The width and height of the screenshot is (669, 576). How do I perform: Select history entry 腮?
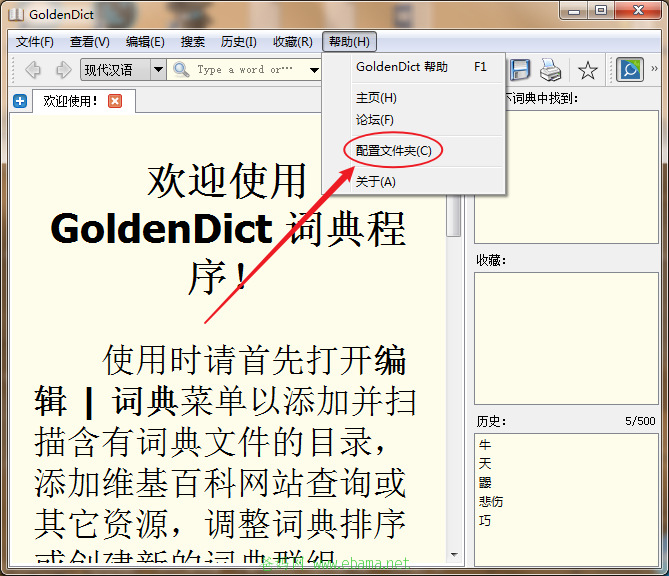pyautogui.click(x=485, y=483)
